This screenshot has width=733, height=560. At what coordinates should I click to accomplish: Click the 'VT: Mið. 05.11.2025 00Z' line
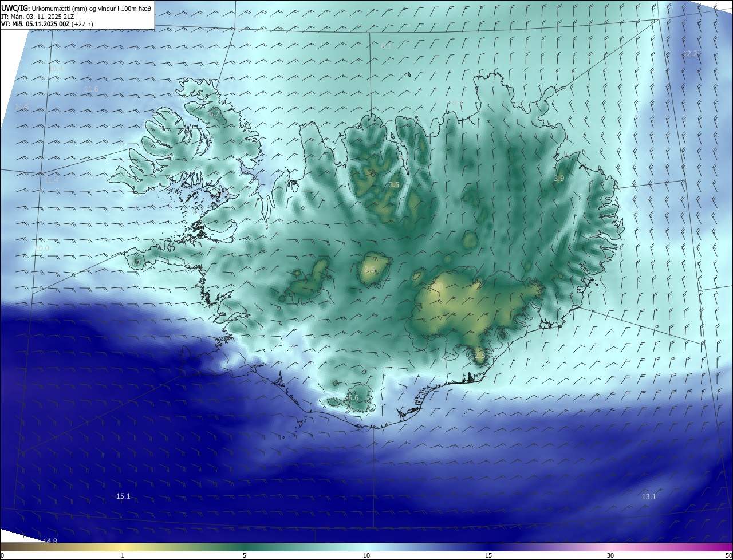pyautogui.click(x=47, y=24)
